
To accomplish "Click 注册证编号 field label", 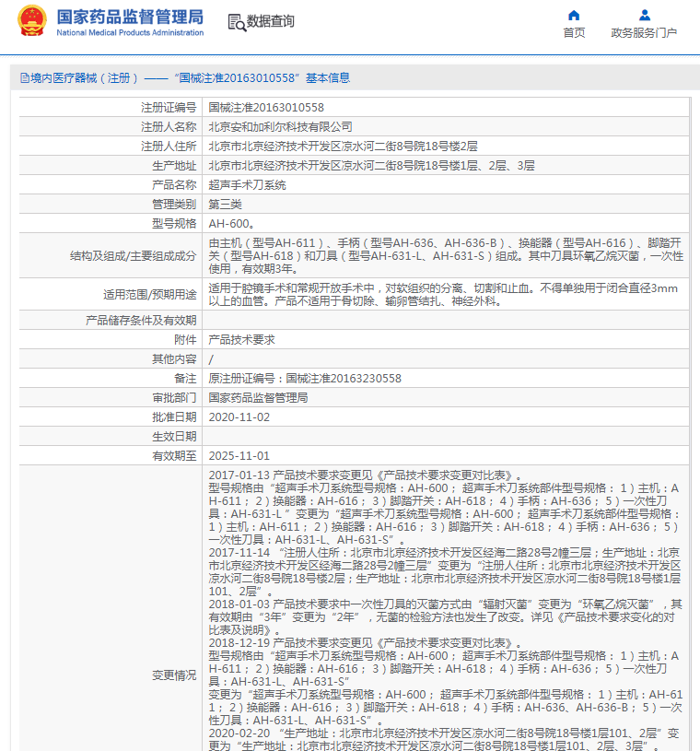I will (169, 107).
